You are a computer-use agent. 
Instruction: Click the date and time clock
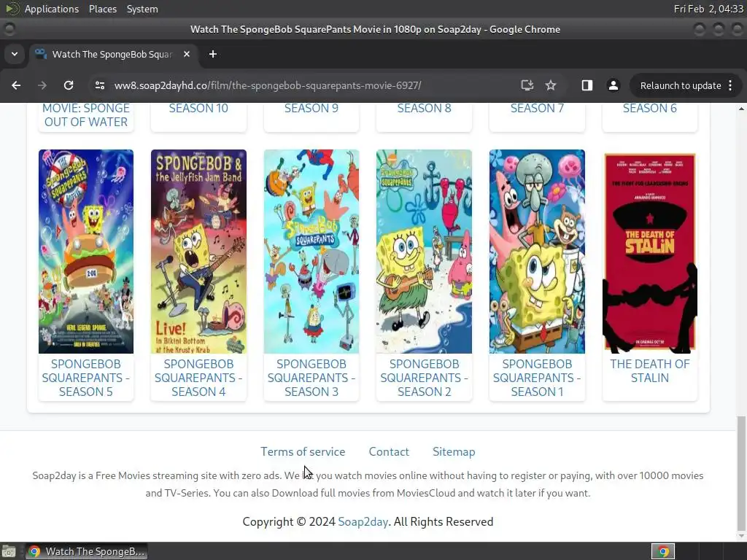click(x=708, y=9)
